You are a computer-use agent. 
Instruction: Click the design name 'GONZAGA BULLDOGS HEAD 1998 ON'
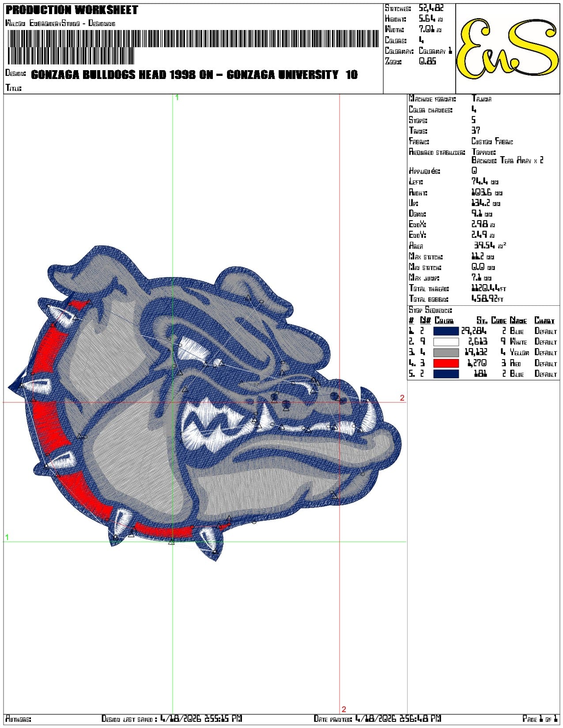point(122,75)
